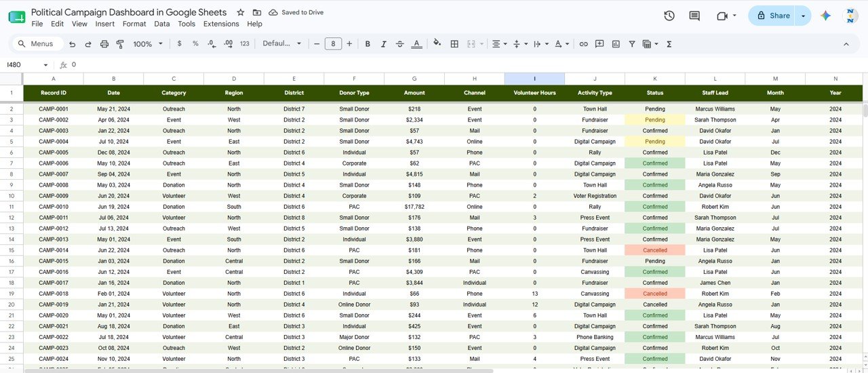Open more number formats 123
The height and width of the screenshot is (373, 868).
point(245,43)
